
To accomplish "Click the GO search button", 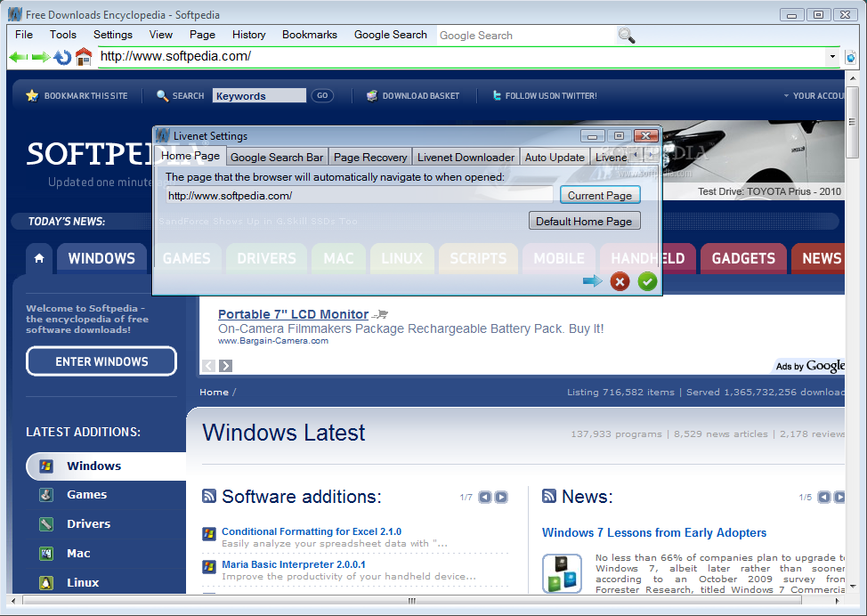I will [x=322, y=95].
